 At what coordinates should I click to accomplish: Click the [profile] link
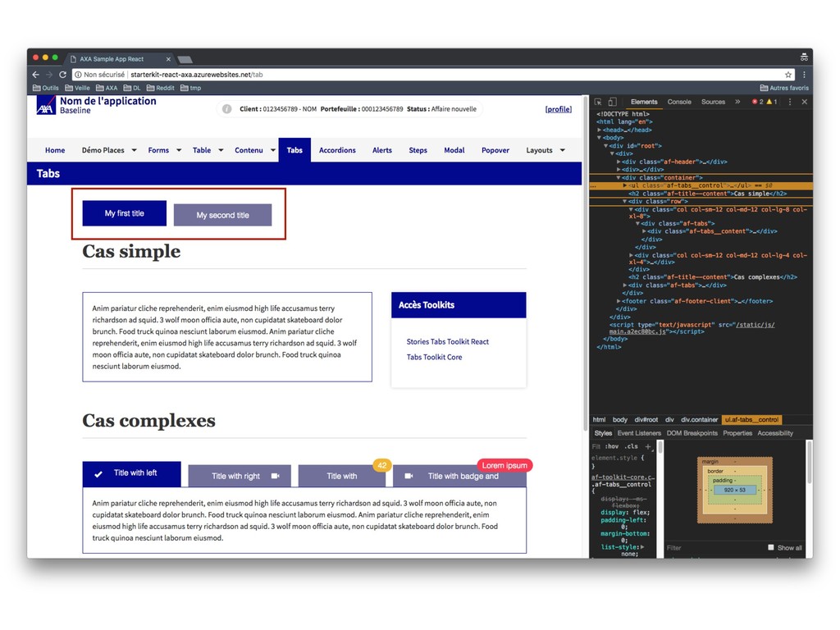[x=558, y=109]
